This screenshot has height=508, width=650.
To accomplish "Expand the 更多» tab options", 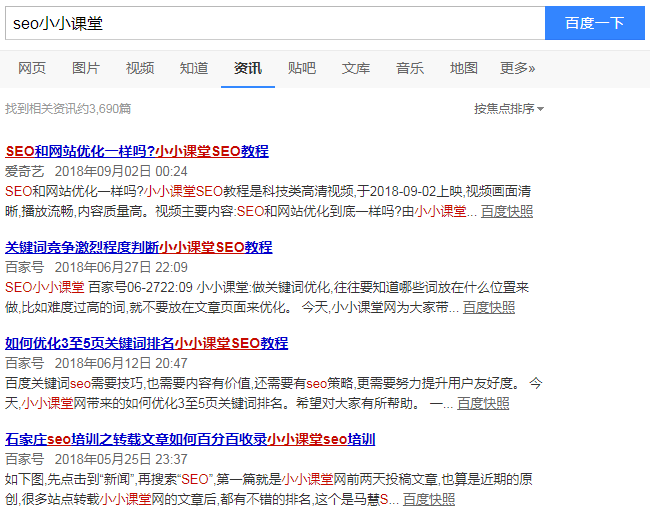I will point(517,68).
